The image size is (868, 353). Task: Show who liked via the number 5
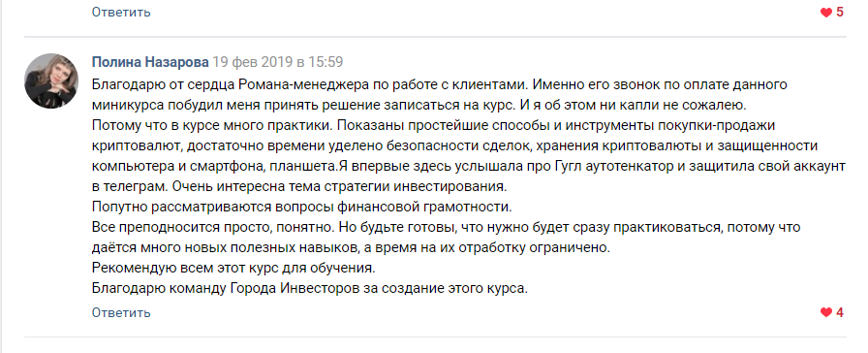point(839,13)
